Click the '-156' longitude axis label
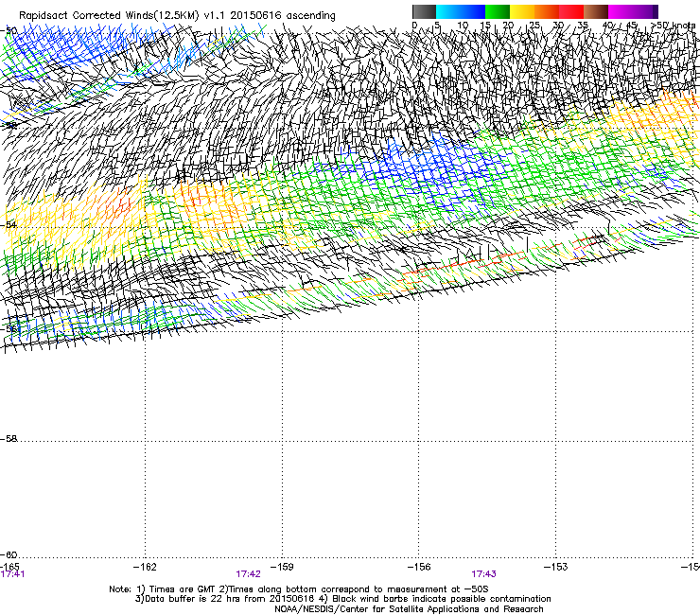 click(x=419, y=567)
